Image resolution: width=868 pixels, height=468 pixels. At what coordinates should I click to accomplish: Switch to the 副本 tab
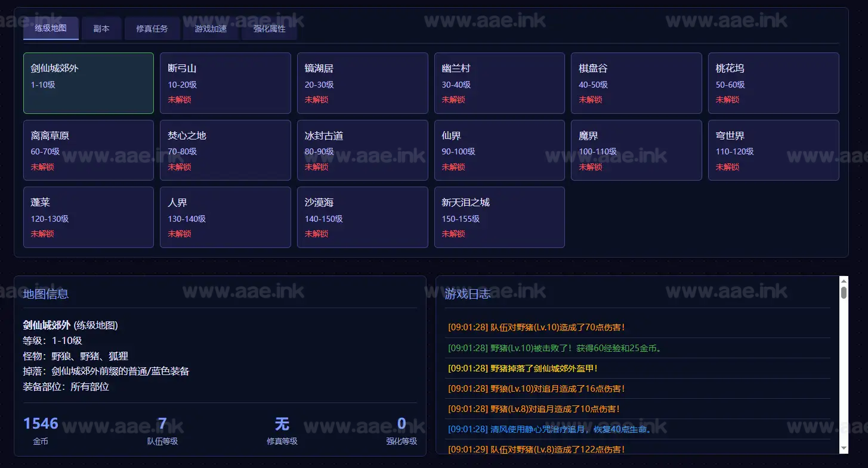point(101,28)
